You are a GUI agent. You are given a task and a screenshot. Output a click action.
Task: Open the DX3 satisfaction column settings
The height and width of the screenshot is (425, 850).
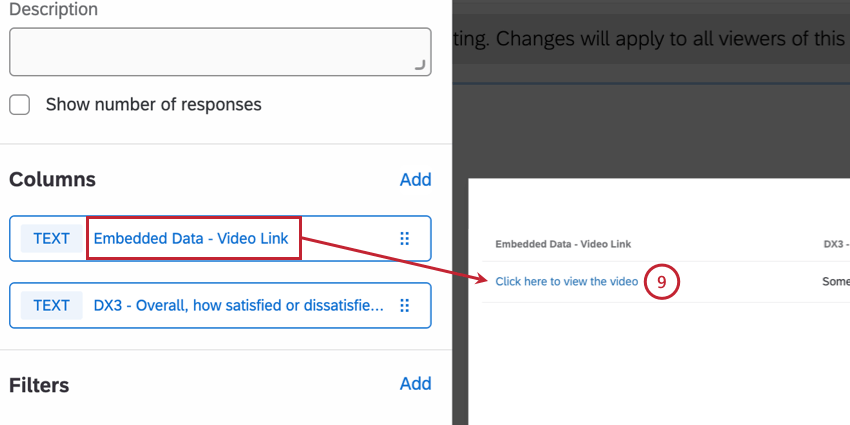coord(238,306)
